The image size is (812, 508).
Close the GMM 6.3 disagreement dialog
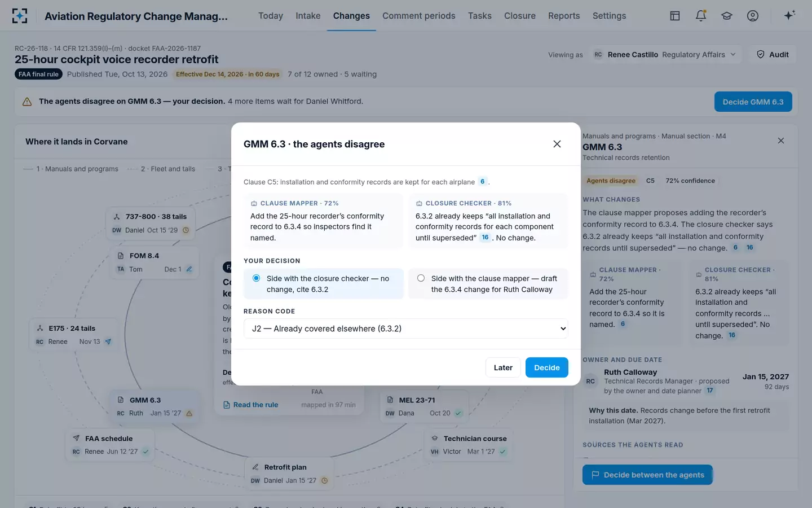click(x=557, y=144)
